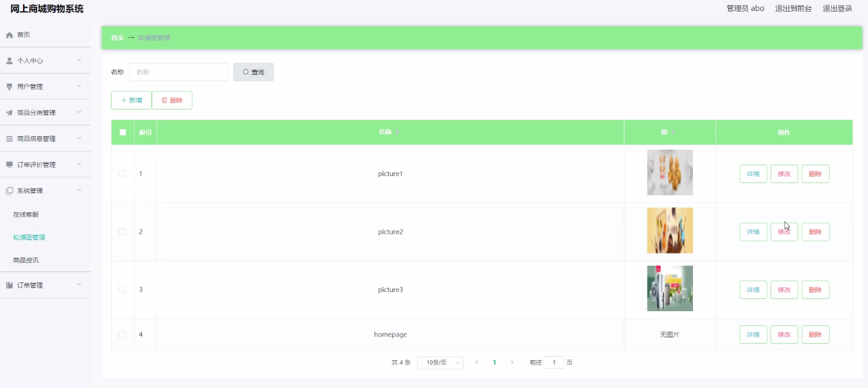Expand the 商品信息管理 submenu arrow
The height and width of the screenshot is (388, 868).
[x=79, y=138]
